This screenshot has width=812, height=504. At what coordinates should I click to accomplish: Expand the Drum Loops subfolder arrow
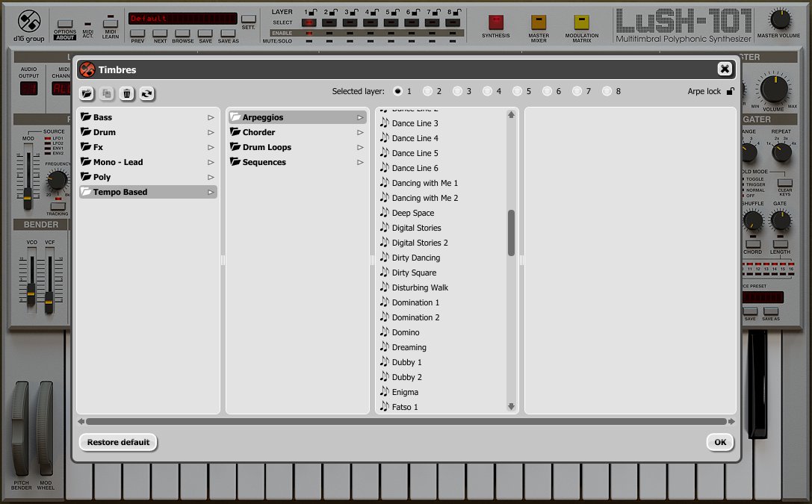360,148
